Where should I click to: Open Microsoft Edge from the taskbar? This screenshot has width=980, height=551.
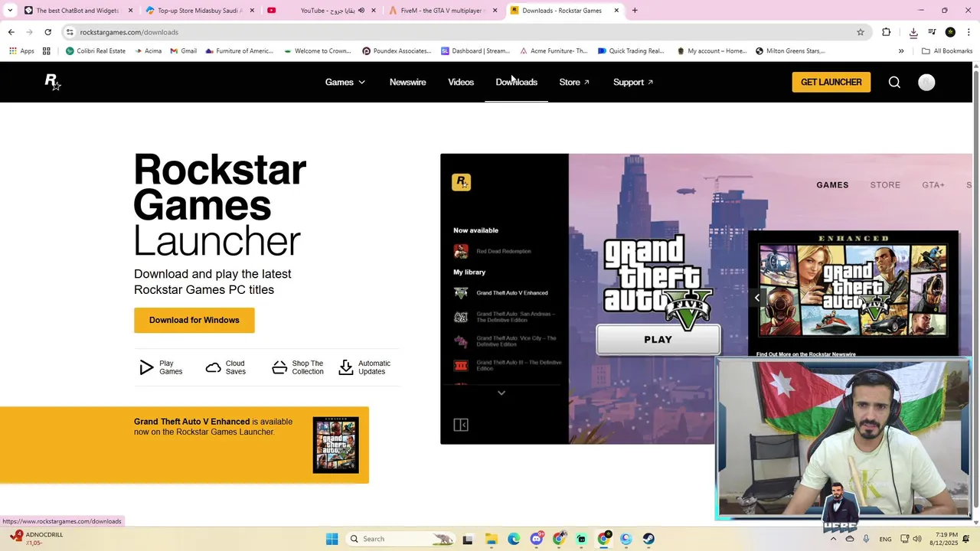tap(514, 539)
